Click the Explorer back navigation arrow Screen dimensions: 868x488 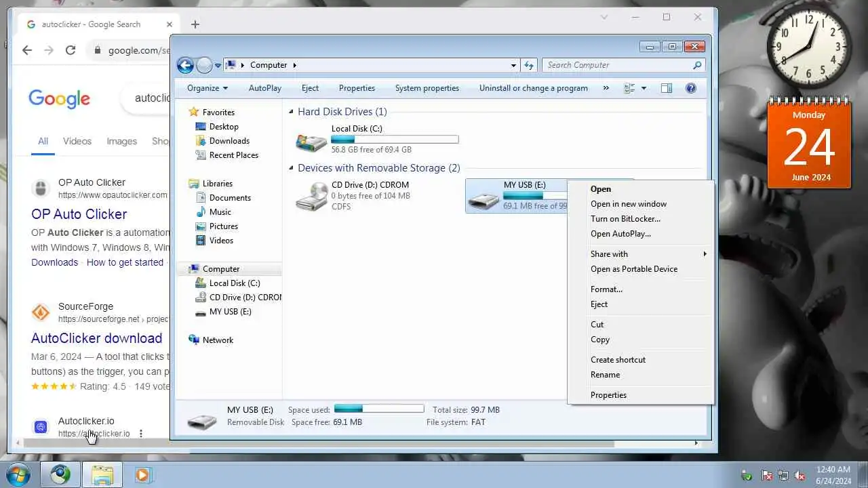pos(185,65)
